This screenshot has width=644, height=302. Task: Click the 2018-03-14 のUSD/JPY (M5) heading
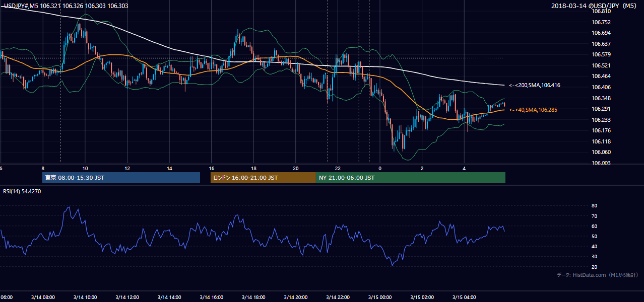(x=594, y=6)
